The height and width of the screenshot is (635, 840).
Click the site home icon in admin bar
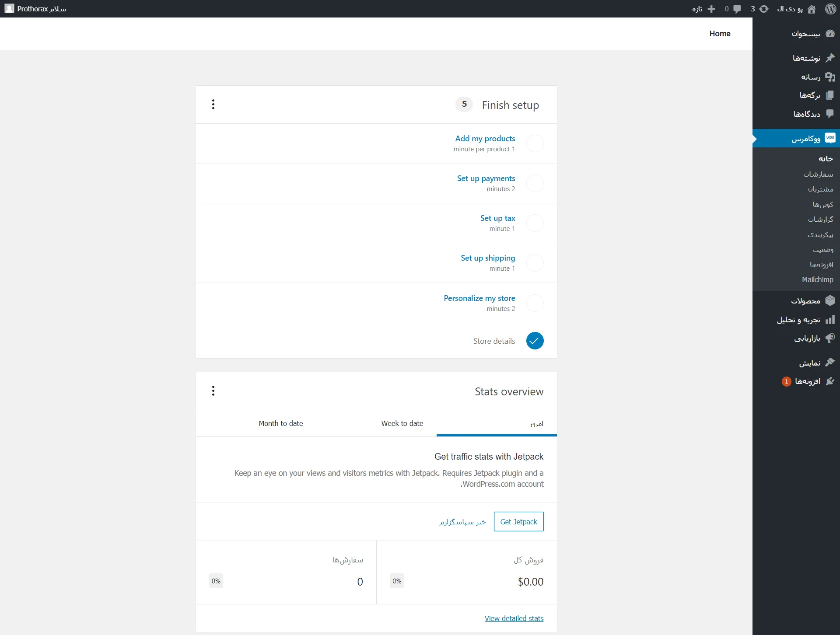tap(812, 9)
